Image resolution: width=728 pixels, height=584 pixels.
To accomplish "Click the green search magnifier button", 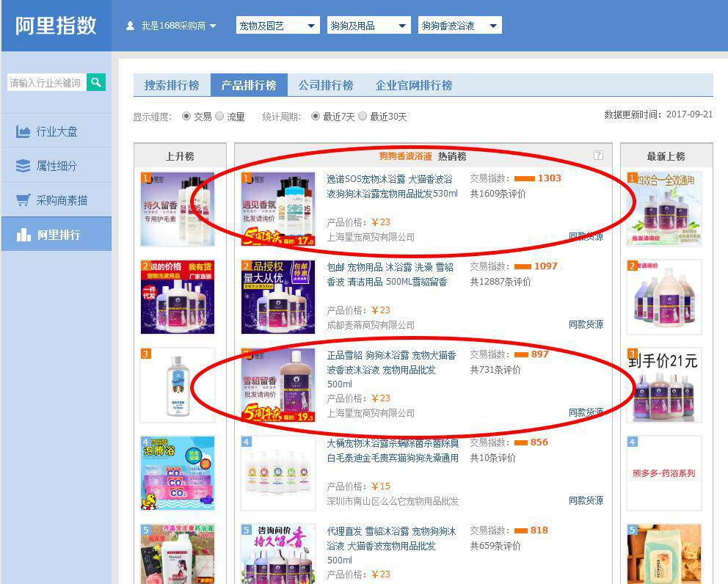I will click(x=96, y=82).
